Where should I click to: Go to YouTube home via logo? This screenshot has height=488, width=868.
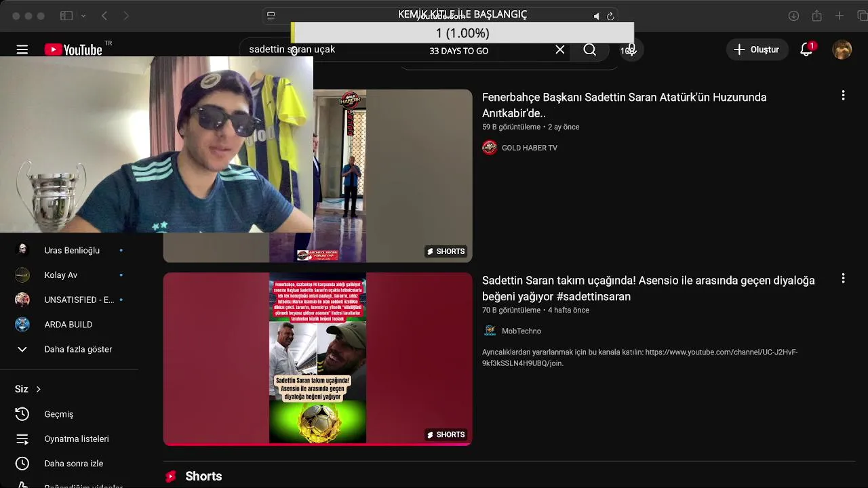point(73,49)
